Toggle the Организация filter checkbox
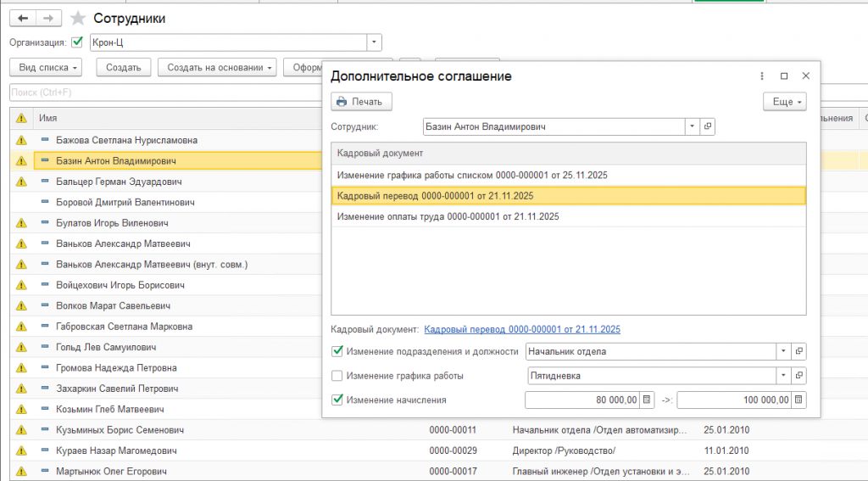Screen dimensions: 868x481 point(78,42)
